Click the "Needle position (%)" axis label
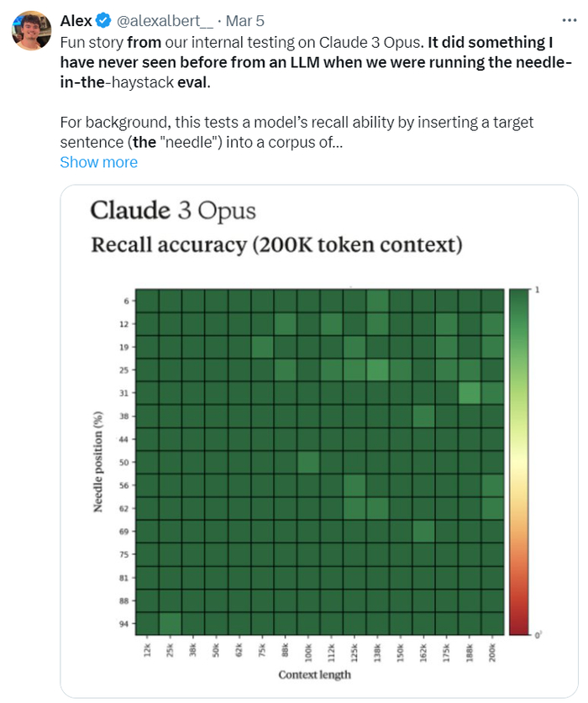The image size is (588, 703). (98, 462)
